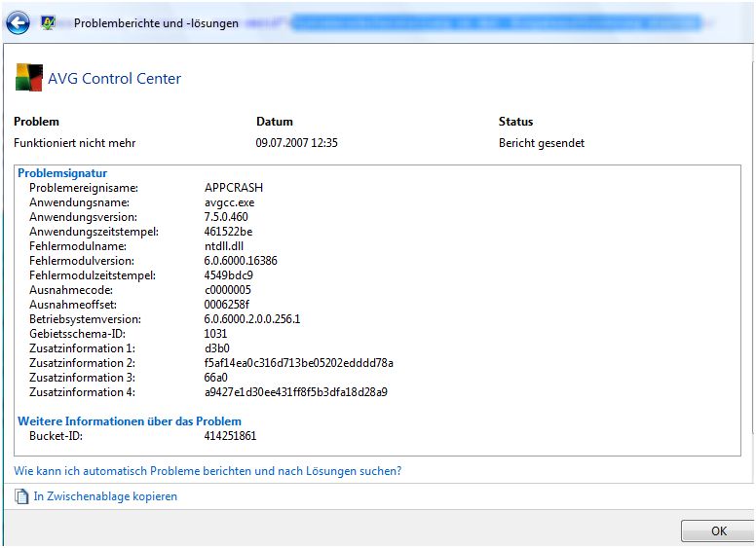Image resolution: width=756 pixels, height=548 pixels.
Task: Select the status Bericht gesendet
Action: [542, 143]
